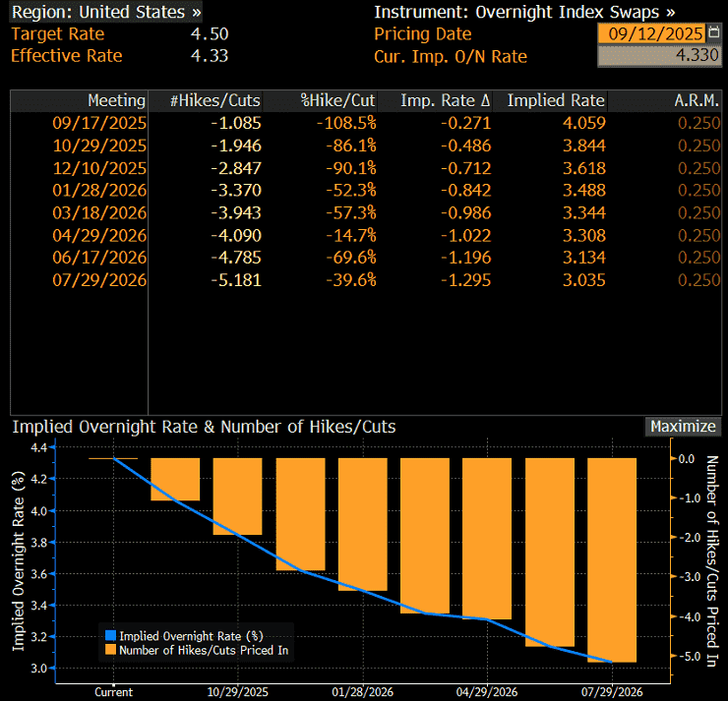728x701 pixels.
Task: Click the -69.6% hike/cut probability
Action: [x=350, y=258]
